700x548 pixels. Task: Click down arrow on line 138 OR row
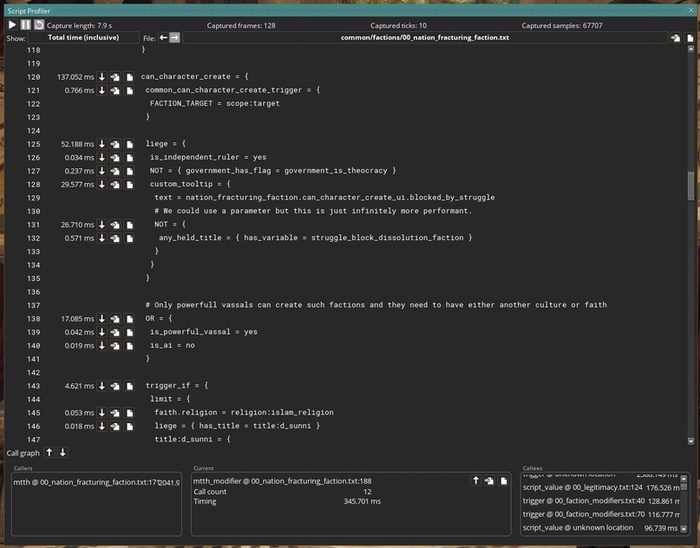point(101,318)
